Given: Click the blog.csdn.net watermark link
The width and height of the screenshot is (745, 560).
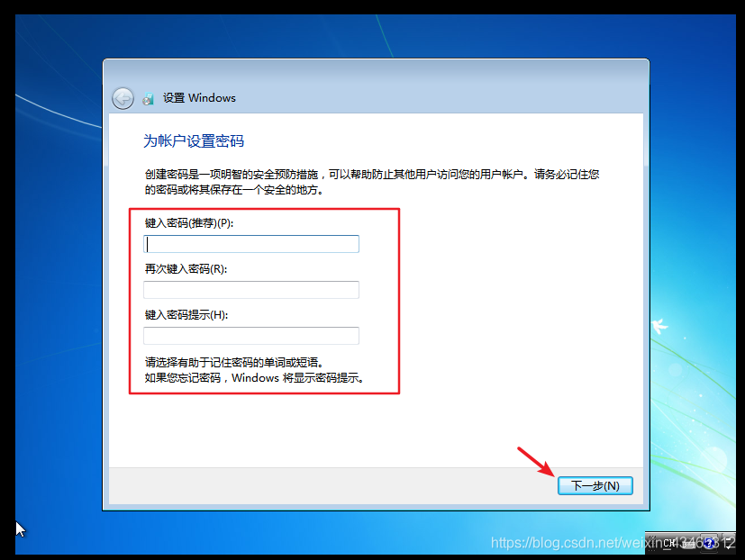Looking at the screenshot, I should point(613,542).
